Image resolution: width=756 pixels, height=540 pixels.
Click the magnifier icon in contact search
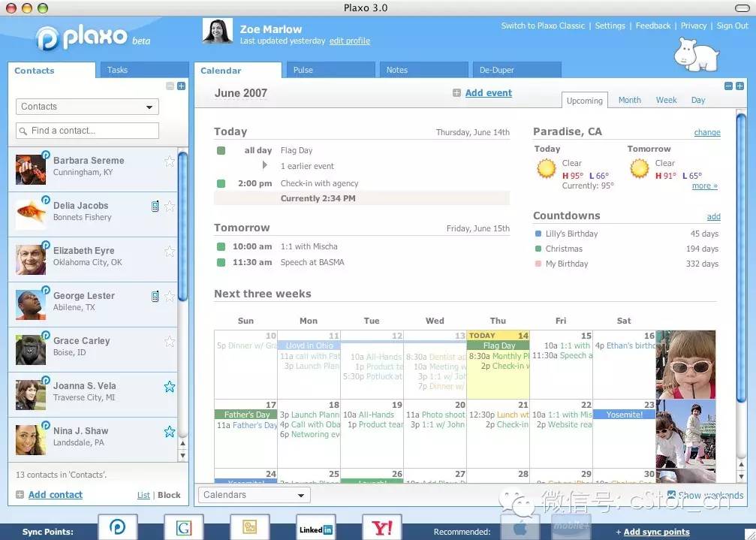pos(23,131)
